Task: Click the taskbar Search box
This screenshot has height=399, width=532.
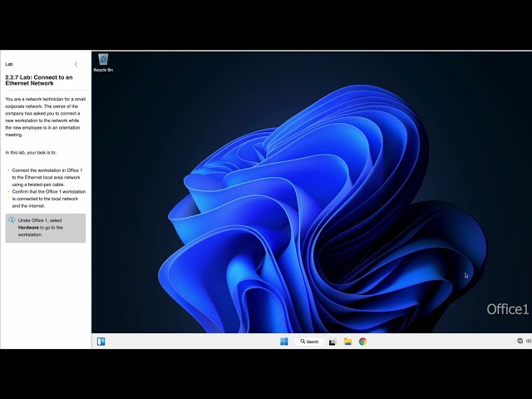Action: [x=309, y=342]
